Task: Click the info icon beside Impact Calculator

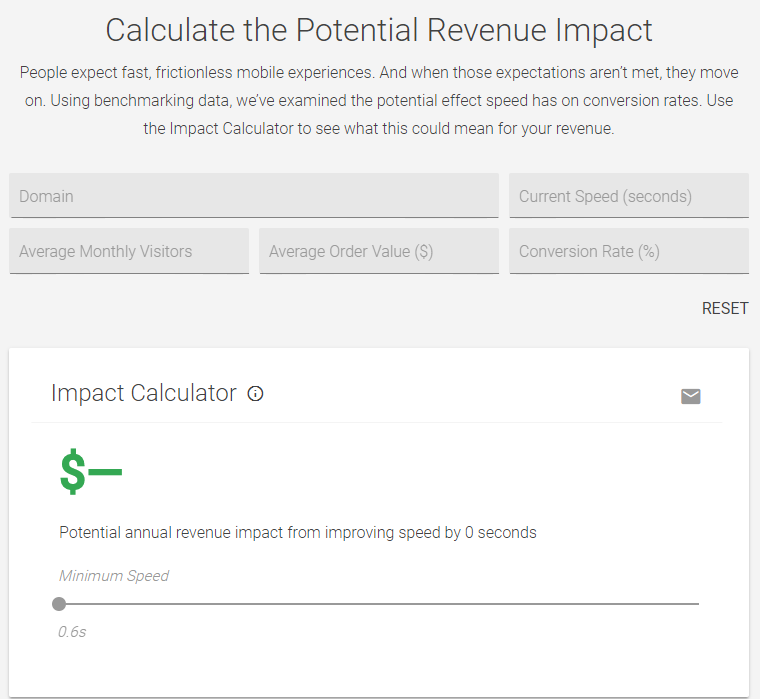Action: click(255, 393)
